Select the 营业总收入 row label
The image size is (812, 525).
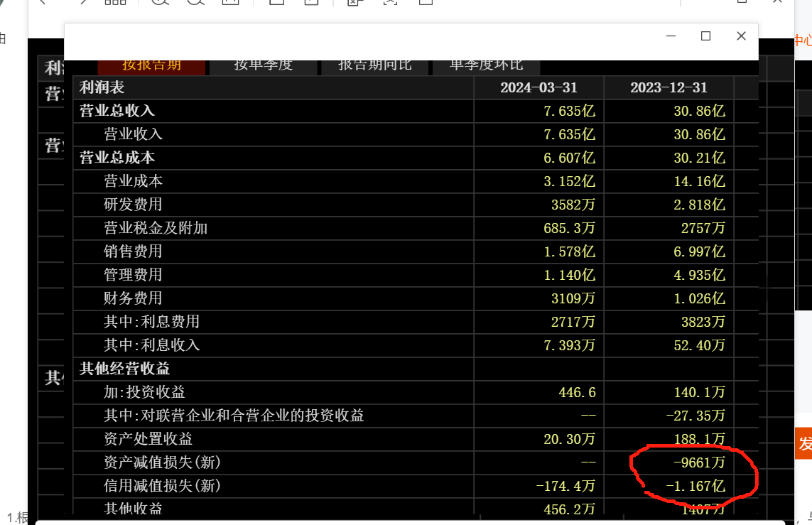click(x=117, y=111)
